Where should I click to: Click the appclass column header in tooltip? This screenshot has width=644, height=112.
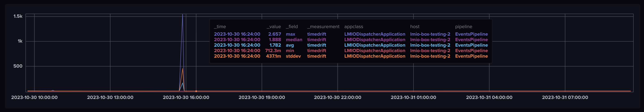pyautogui.click(x=354, y=26)
